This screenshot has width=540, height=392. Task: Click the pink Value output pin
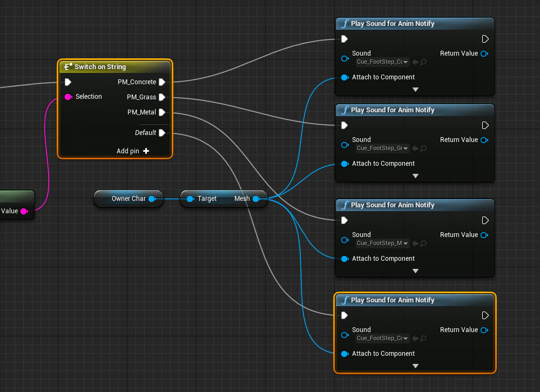[x=24, y=211]
